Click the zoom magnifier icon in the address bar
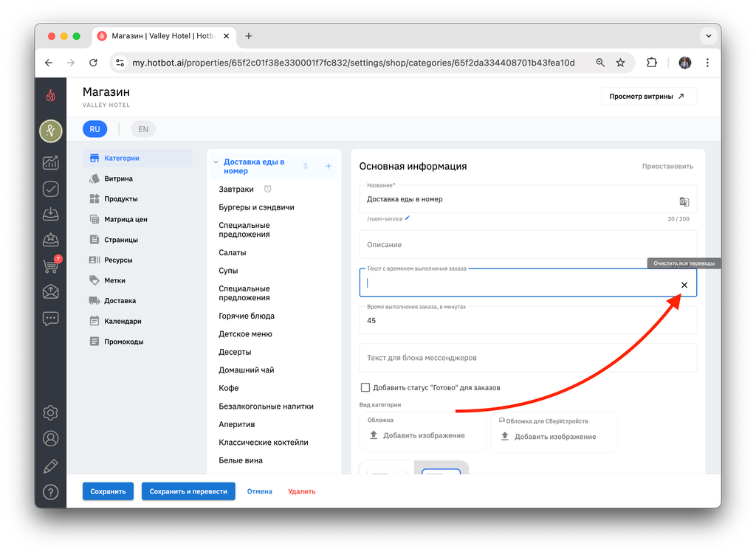Viewport: 756px width, 554px height. pyautogui.click(x=600, y=63)
